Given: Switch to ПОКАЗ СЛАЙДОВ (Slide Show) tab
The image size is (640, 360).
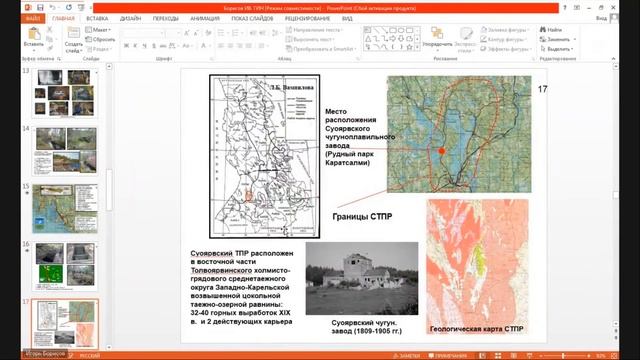Looking at the screenshot, I should click(x=252, y=18).
